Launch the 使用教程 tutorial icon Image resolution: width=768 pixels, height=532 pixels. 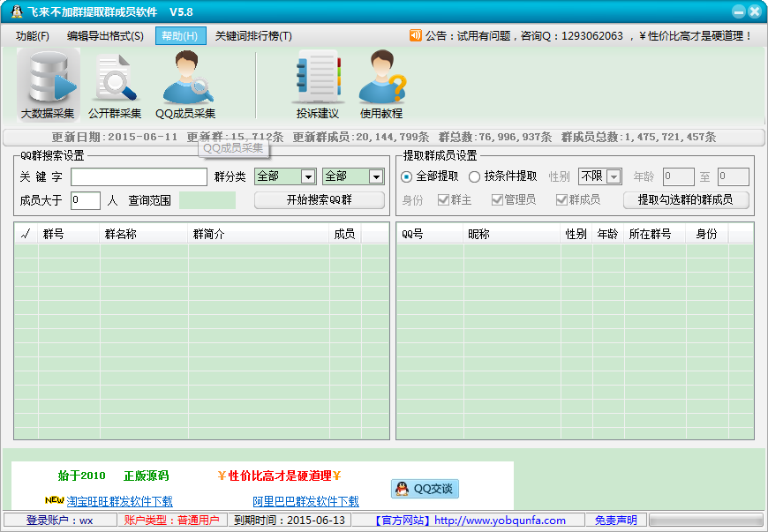[381, 86]
